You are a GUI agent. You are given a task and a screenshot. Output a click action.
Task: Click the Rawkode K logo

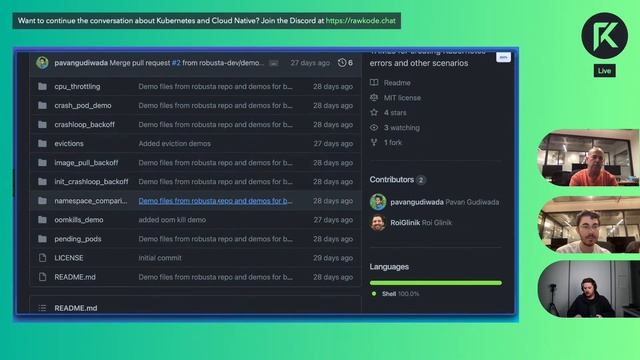[x=604, y=36]
